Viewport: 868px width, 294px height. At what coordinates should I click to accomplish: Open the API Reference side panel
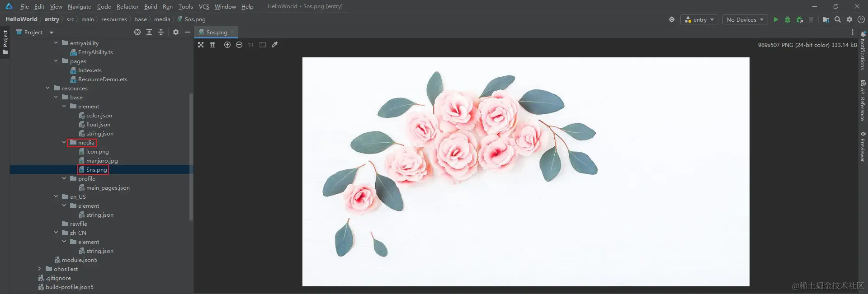(x=863, y=100)
